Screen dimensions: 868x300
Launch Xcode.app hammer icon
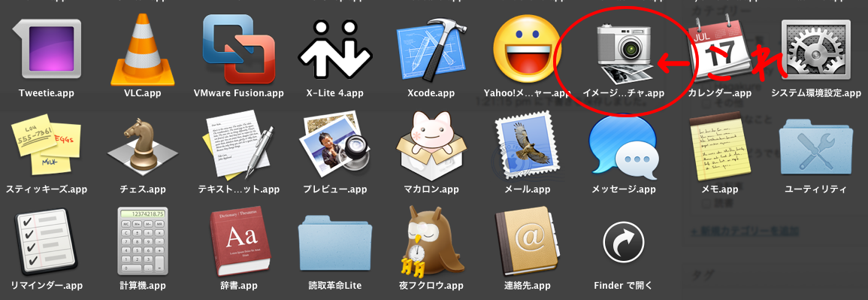[431, 49]
